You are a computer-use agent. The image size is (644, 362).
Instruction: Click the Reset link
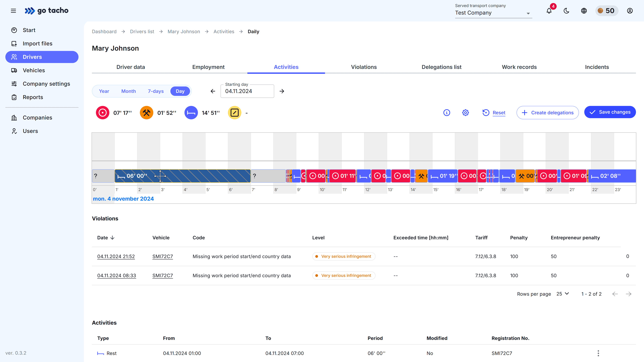pyautogui.click(x=499, y=113)
